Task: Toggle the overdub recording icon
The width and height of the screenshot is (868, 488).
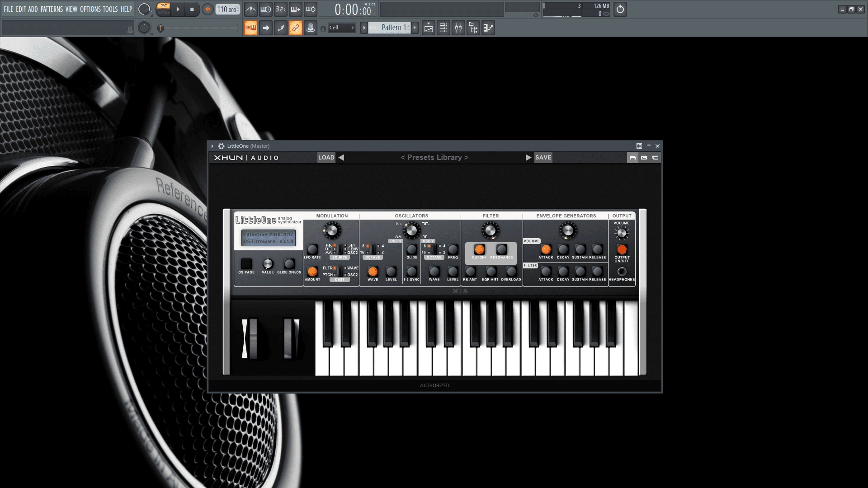Action: pyautogui.click(x=296, y=9)
